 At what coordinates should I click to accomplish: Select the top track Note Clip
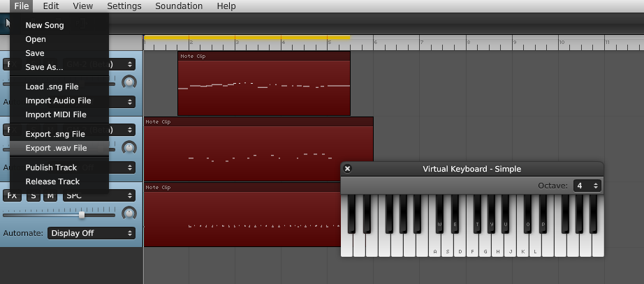[x=264, y=83]
